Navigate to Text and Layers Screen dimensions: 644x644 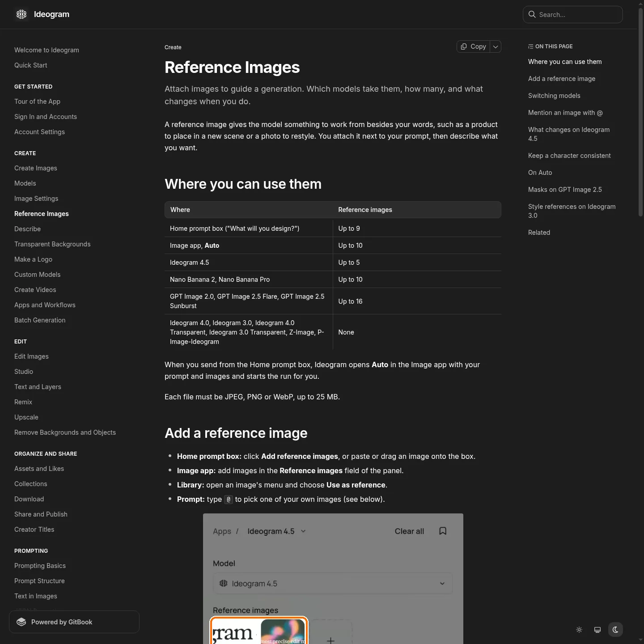(38, 387)
